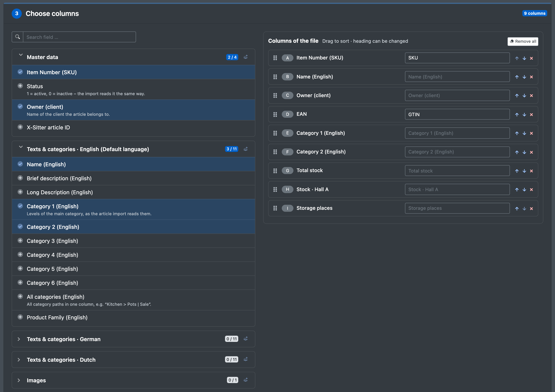Add Brief description (English) field

click(134, 178)
